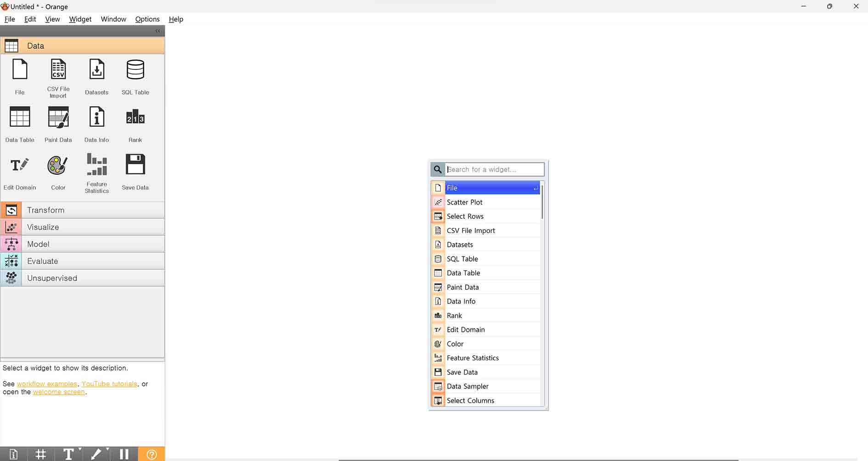Click the orange help question mark icon
This screenshot has width=868, height=461.
[x=152, y=454]
